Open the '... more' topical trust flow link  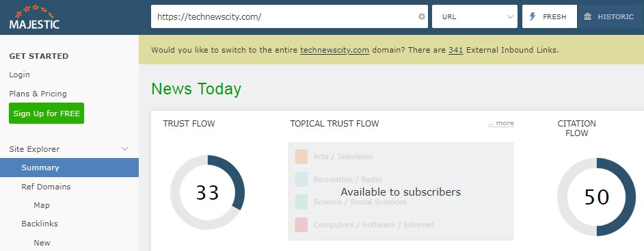coord(500,123)
